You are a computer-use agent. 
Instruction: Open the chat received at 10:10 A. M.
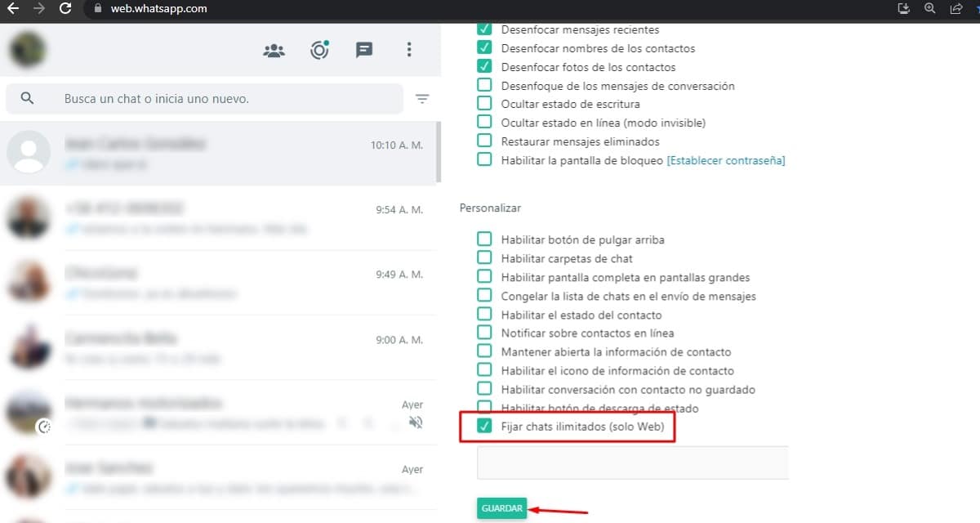coord(219,153)
